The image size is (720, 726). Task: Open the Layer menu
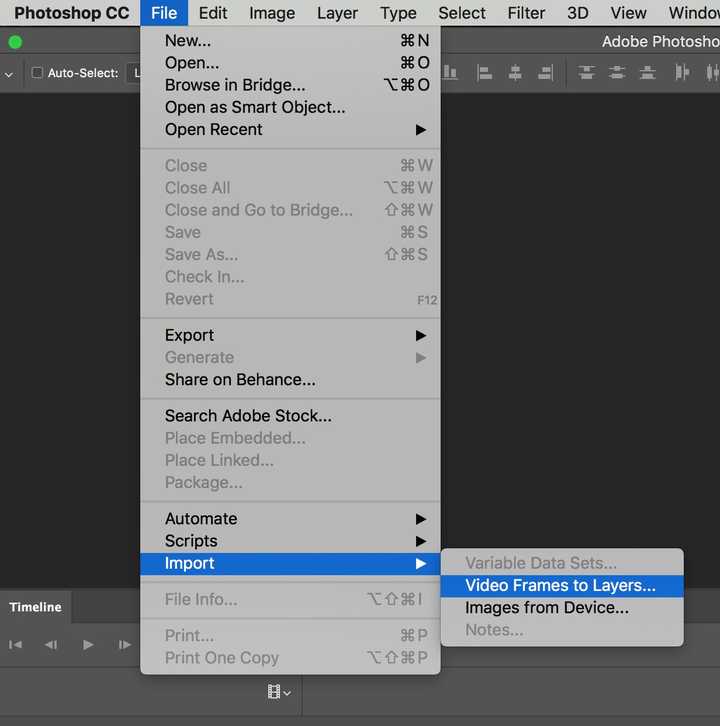[x=337, y=13]
